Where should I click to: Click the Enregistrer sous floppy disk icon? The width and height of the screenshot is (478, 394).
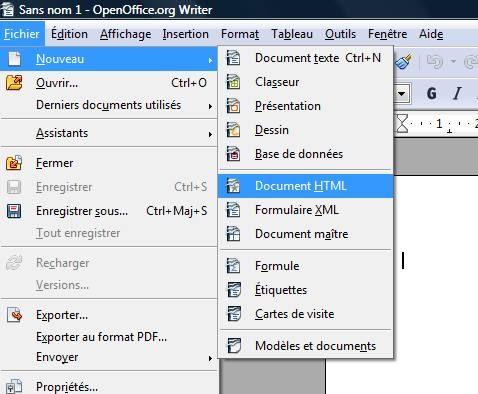(14, 211)
